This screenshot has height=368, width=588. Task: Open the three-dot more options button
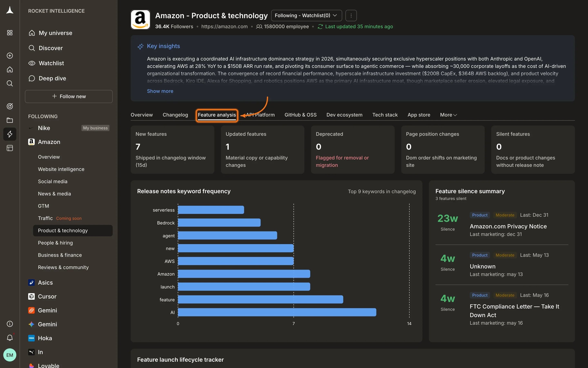pyautogui.click(x=351, y=16)
